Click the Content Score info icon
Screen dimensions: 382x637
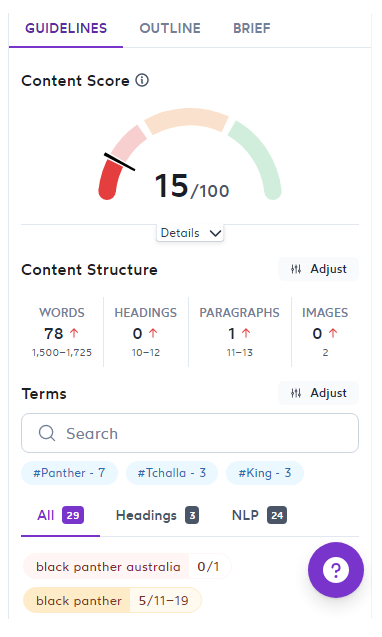click(x=142, y=80)
